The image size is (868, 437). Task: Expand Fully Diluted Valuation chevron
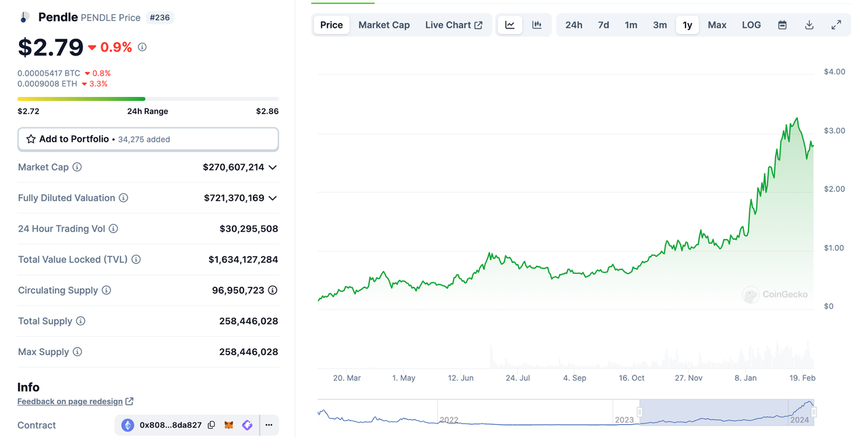tap(273, 199)
